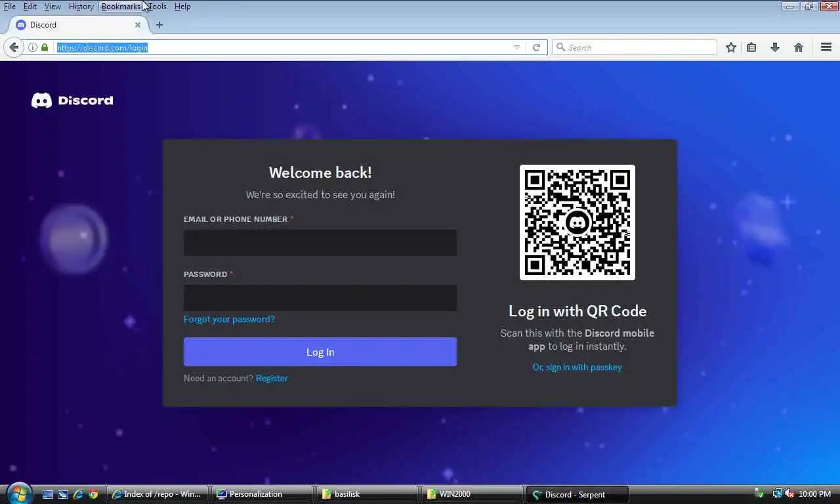Click Switch between windows icon
Image resolution: width=840 pixels, height=504 pixels.
pos(63,494)
